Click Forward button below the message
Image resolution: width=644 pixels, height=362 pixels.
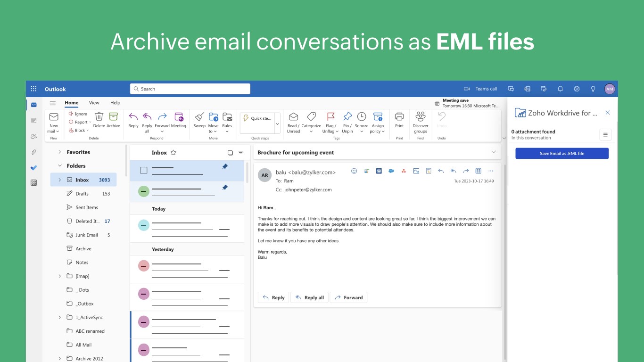point(348,297)
